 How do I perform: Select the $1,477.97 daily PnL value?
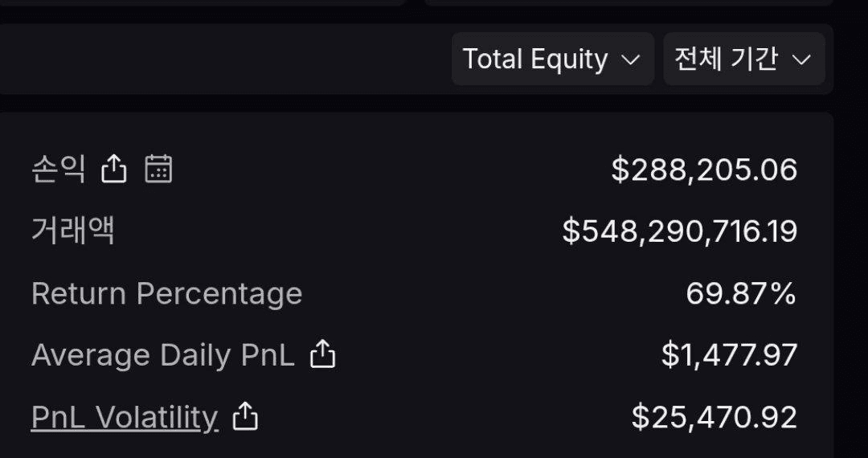pyautogui.click(x=729, y=355)
